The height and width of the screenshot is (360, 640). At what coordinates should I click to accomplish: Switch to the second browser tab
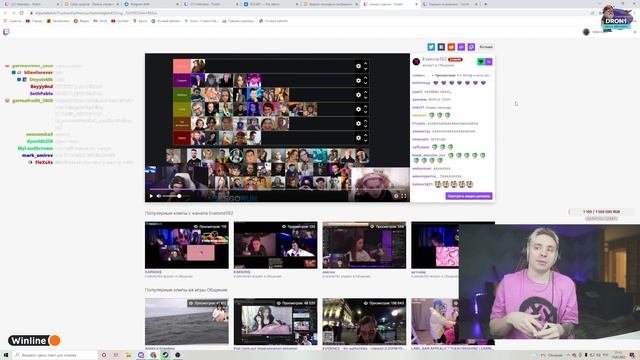[x=91, y=4]
